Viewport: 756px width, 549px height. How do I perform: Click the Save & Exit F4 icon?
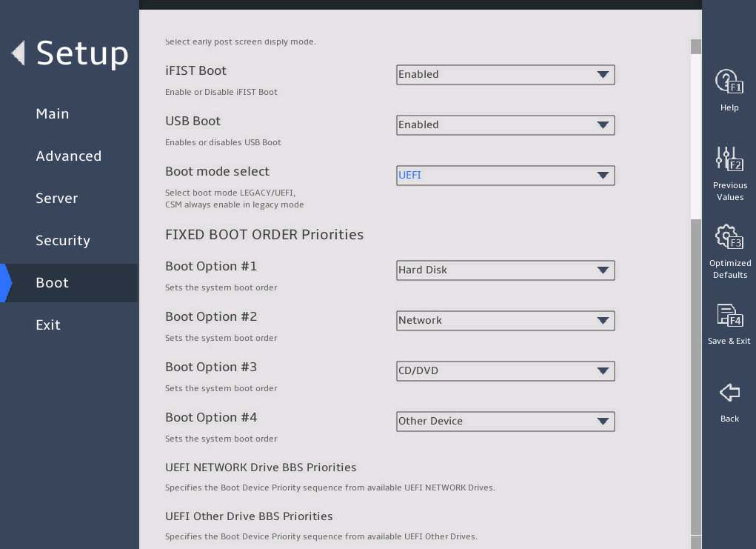point(729,315)
